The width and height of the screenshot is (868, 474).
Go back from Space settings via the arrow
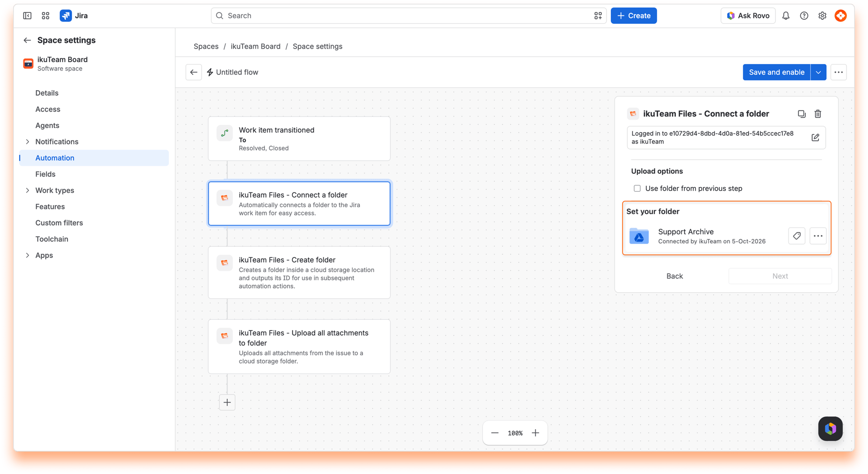pos(27,40)
